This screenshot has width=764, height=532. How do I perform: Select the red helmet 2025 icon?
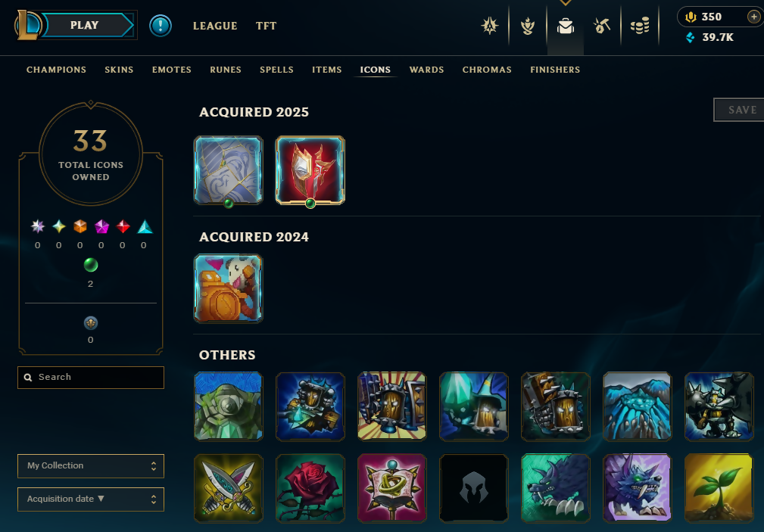(x=310, y=170)
